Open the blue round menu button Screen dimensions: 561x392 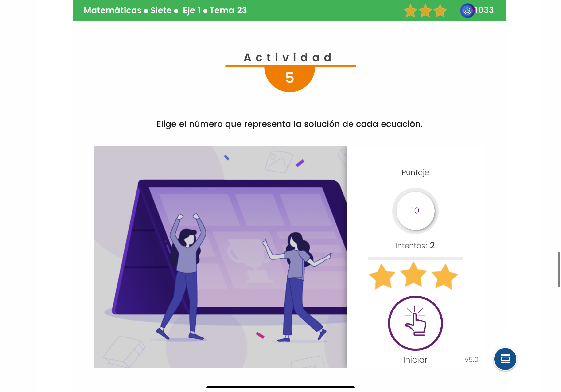(505, 359)
